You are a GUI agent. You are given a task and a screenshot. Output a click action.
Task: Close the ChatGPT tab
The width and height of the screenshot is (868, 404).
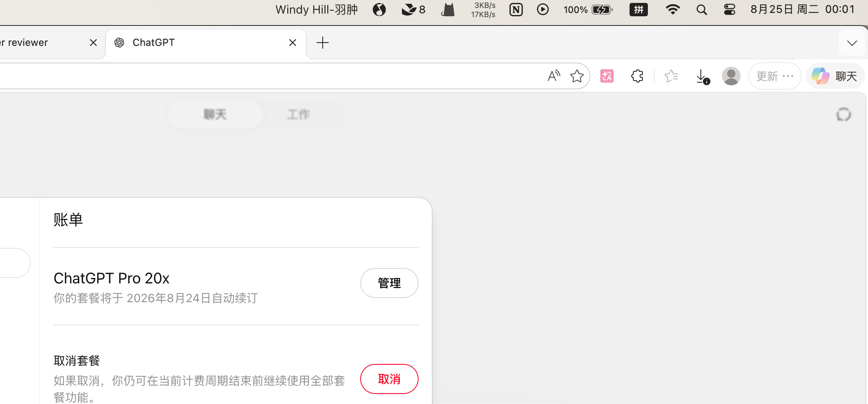coord(293,43)
